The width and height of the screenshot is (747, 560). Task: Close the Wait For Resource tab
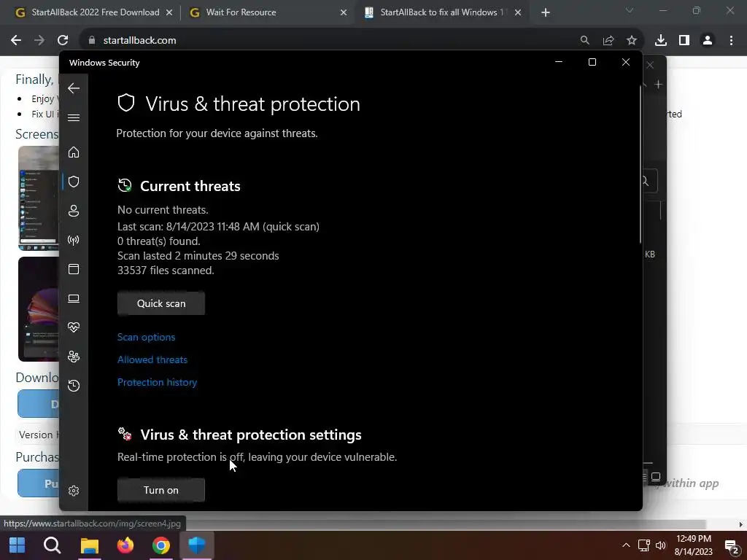coord(344,13)
